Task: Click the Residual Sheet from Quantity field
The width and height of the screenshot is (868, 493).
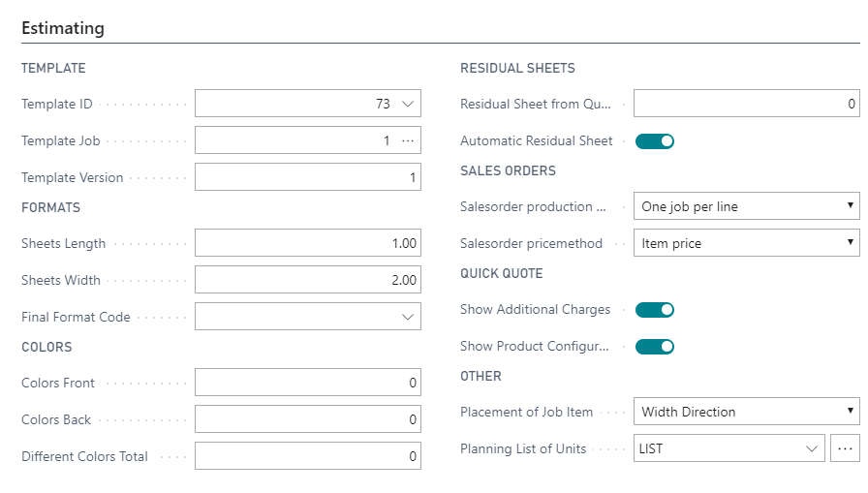Action: click(x=746, y=104)
